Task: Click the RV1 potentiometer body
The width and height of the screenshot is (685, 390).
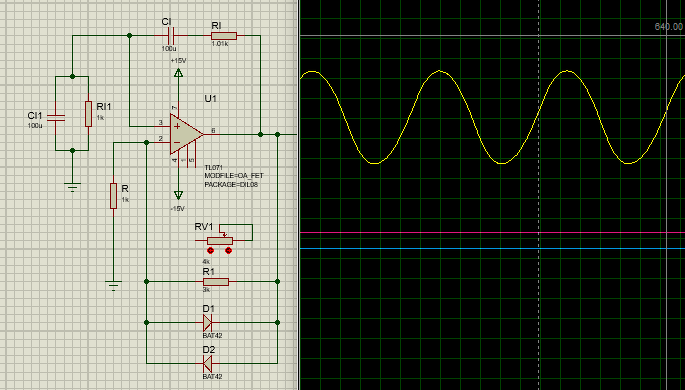Action: point(220,241)
